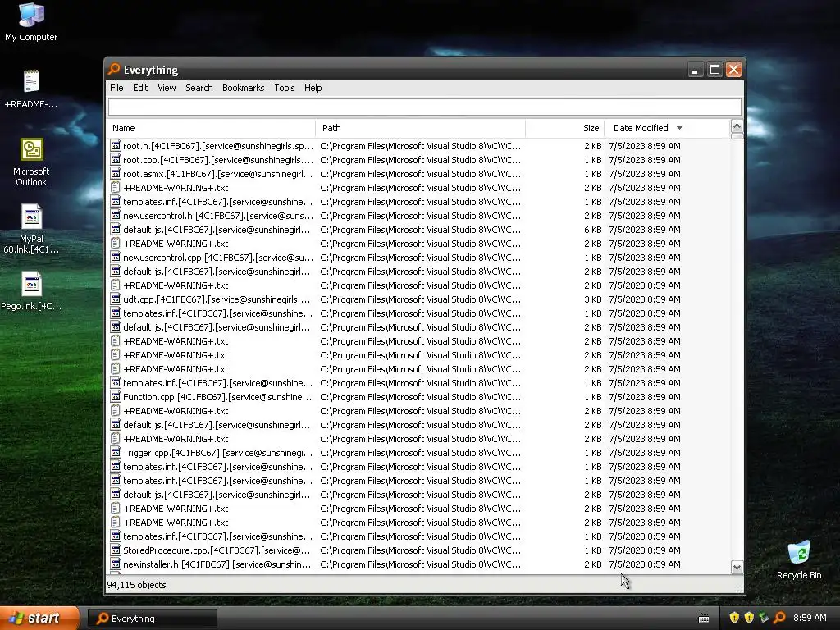Click the 94,115 objects status text
Image resolution: width=840 pixels, height=630 pixels.
tap(137, 585)
